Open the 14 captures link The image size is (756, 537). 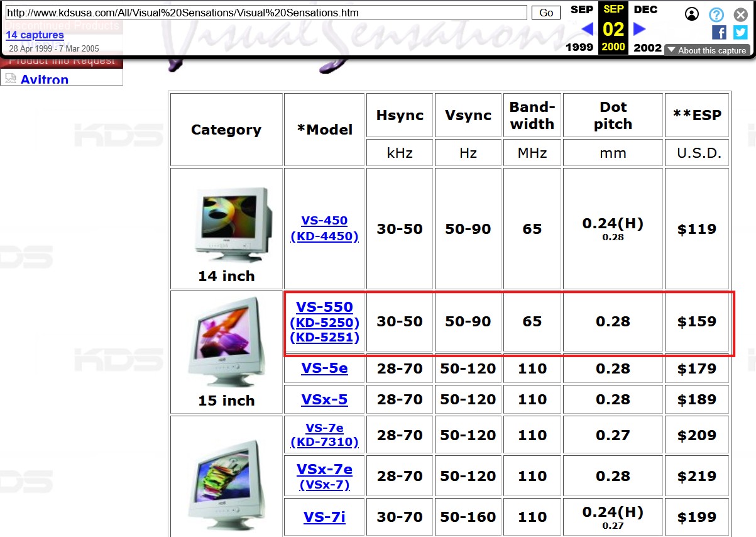[x=35, y=35]
